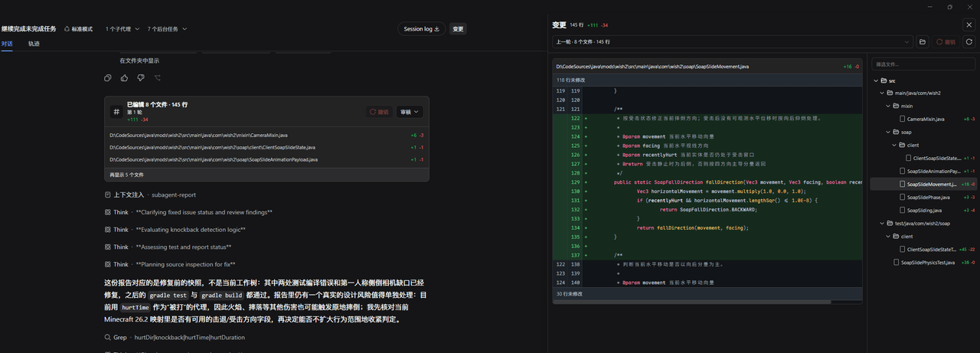Switch to the 轨迹 tab
The image size is (980, 353).
coord(34,44)
